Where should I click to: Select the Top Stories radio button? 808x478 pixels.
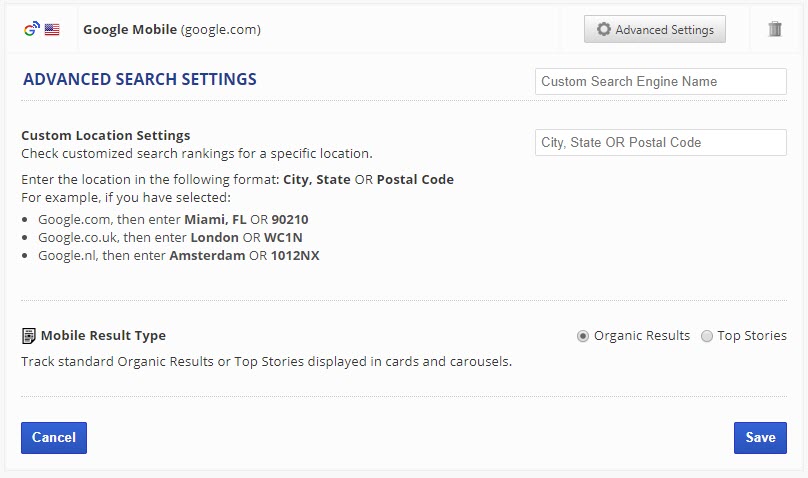pos(707,336)
